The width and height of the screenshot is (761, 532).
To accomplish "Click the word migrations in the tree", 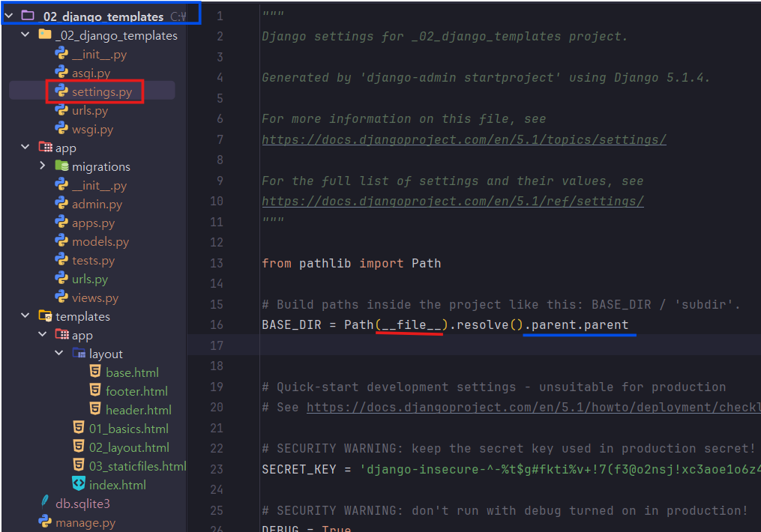I will pos(101,167).
